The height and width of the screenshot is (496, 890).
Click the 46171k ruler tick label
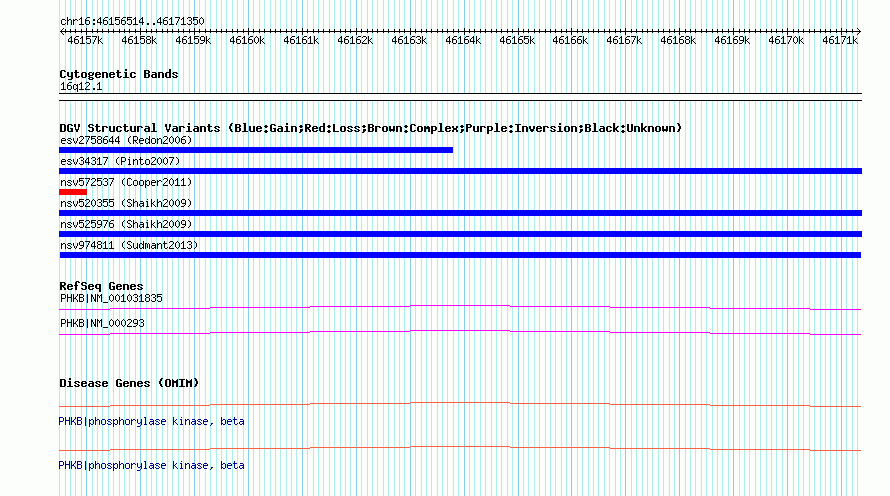click(x=839, y=40)
